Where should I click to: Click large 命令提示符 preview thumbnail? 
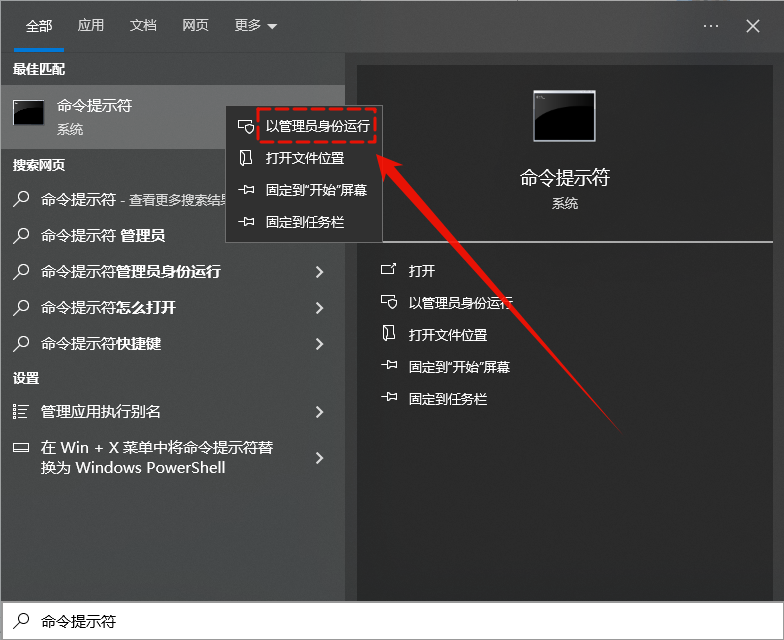pos(564,116)
